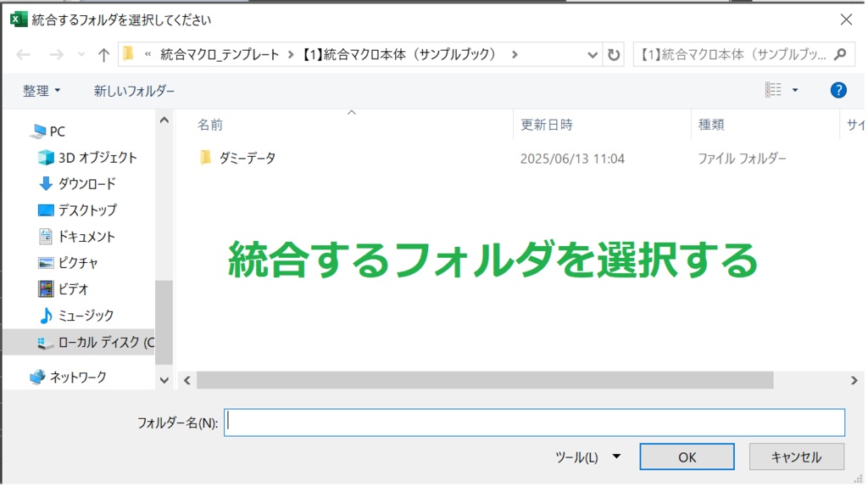Open ミュージック in navigation pane
The width and height of the screenshot is (868, 487).
click(x=75, y=316)
